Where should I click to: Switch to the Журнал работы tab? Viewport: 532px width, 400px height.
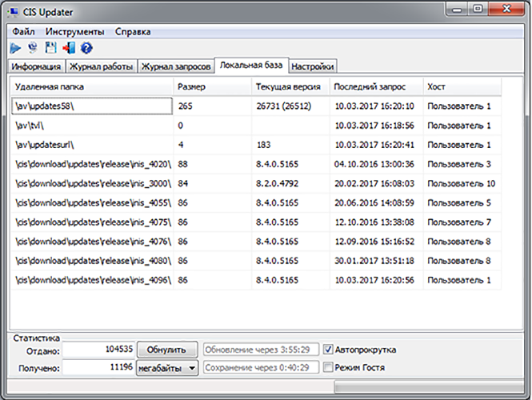(x=101, y=66)
